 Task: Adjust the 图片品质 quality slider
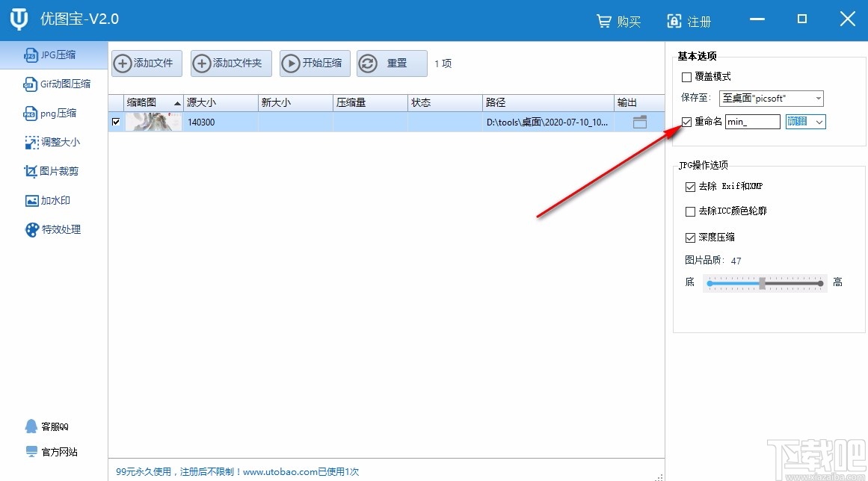point(763,283)
